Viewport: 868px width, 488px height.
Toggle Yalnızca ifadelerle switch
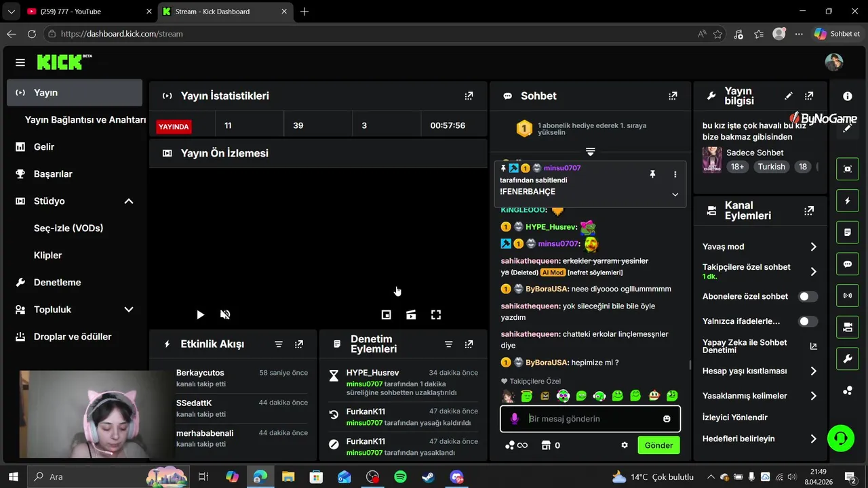(808, 321)
